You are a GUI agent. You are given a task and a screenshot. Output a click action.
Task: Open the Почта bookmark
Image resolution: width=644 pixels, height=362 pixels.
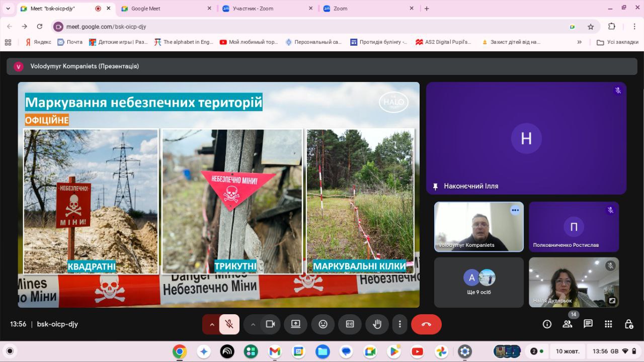pos(70,42)
